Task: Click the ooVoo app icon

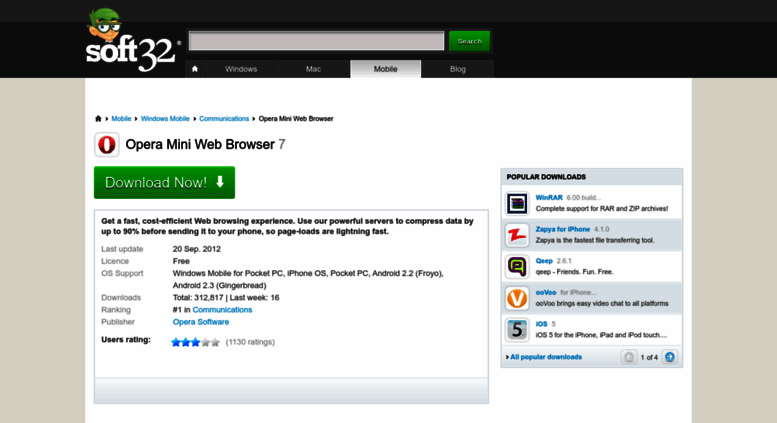Action: pyautogui.click(x=517, y=298)
